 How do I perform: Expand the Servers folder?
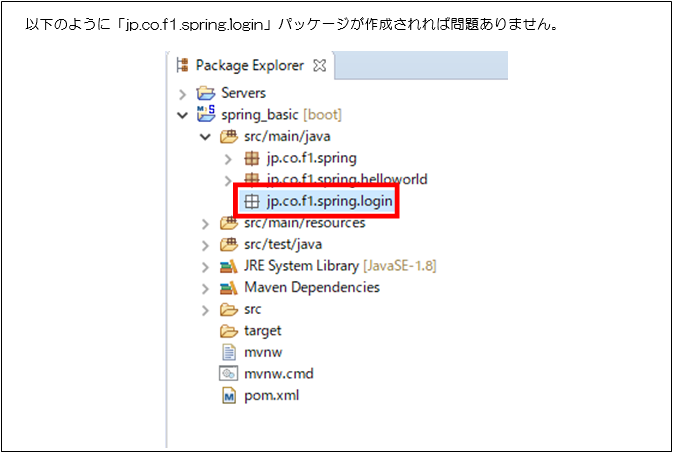point(182,93)
